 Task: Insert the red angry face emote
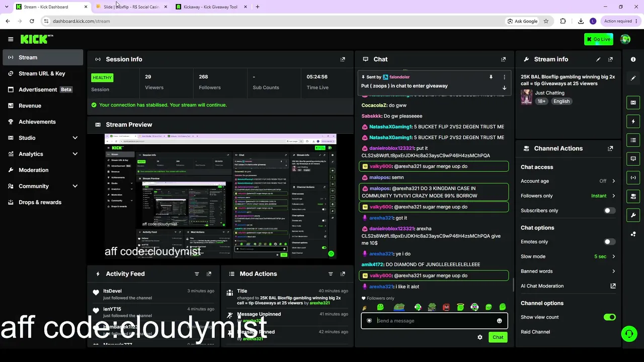tap(446, 307)
